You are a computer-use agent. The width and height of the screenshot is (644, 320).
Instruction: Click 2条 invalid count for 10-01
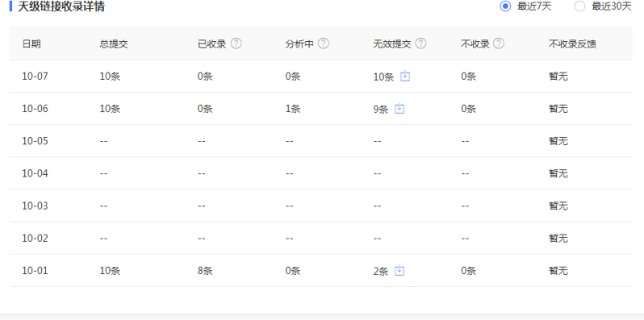(x=381, y=271)
